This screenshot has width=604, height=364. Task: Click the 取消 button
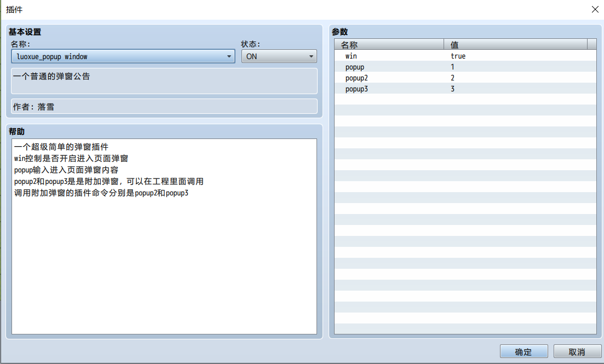pos(577,351)
